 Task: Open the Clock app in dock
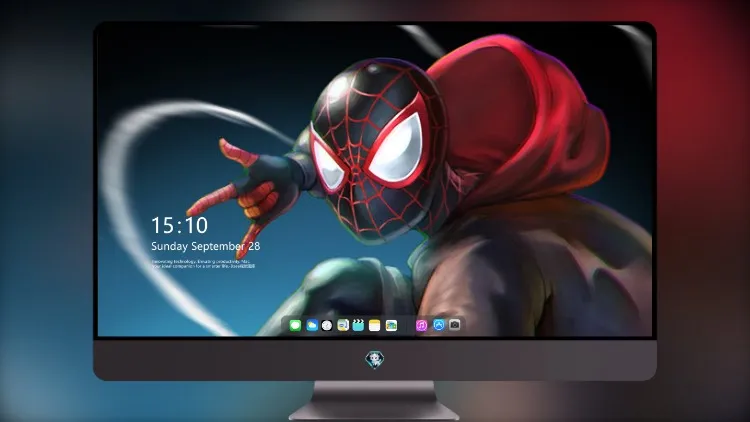pyautogui.click(x=327, y=326)
